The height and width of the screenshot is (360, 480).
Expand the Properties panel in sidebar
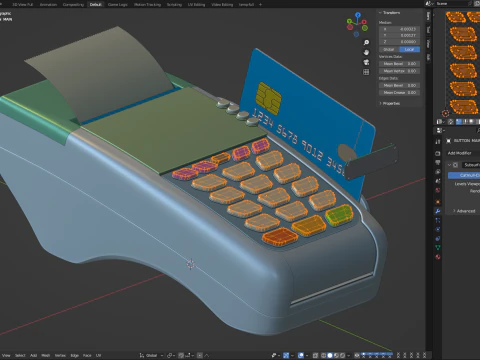(380, 103)
